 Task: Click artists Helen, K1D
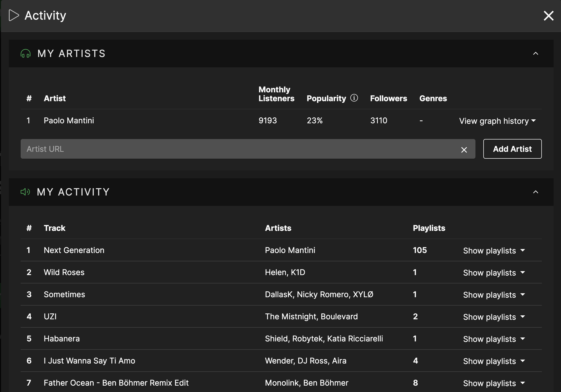[x=285, y=272]
